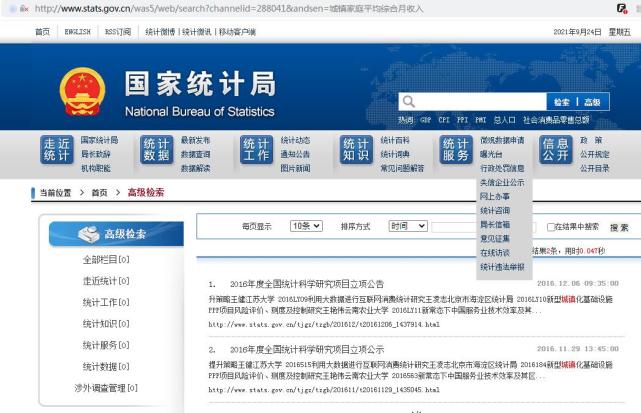Select 曝光台 in 统计服务 menu

491,154
